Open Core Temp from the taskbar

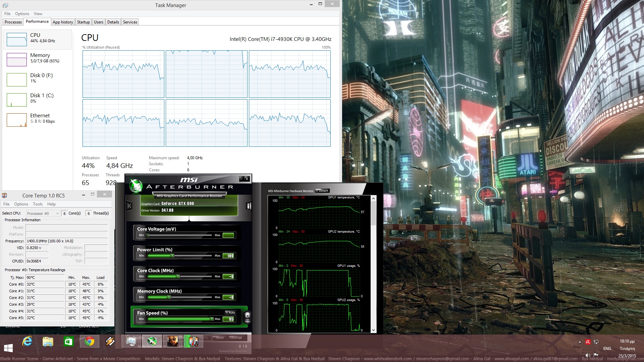tap(193, 341)
